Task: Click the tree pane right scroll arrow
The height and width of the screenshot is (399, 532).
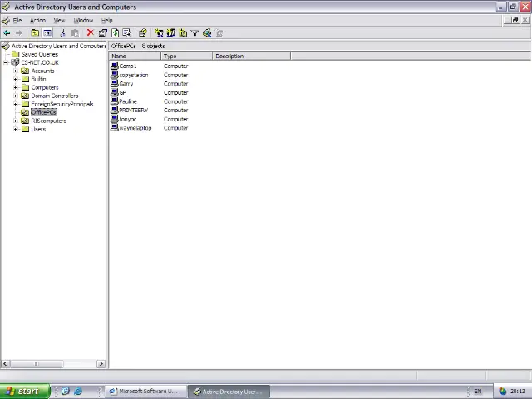Action: [x=101, y=364]
